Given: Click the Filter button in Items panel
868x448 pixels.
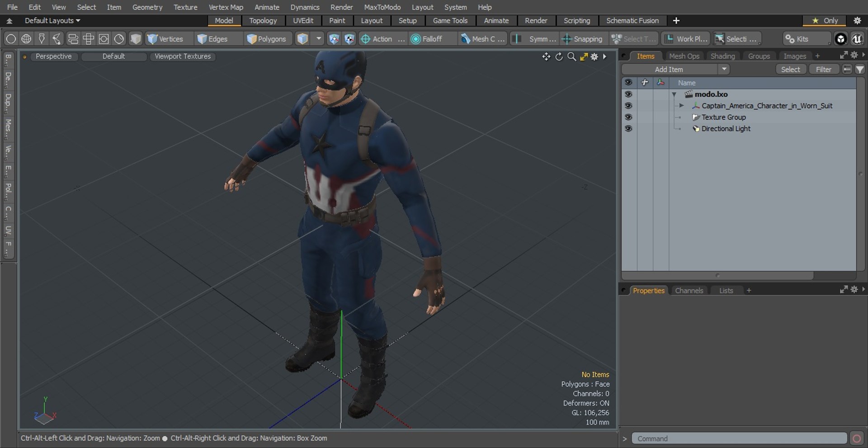Looking at the screenshot, I should click(823, 69).
